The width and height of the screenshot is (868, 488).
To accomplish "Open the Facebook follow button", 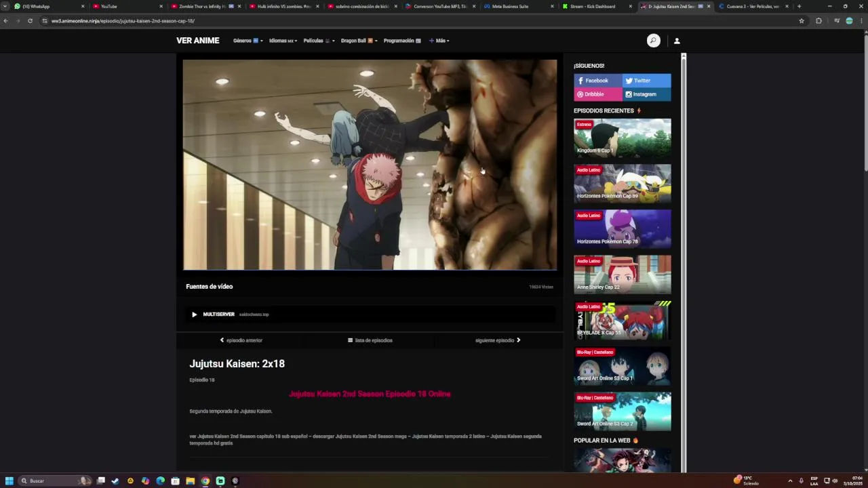I will (598, 81).
